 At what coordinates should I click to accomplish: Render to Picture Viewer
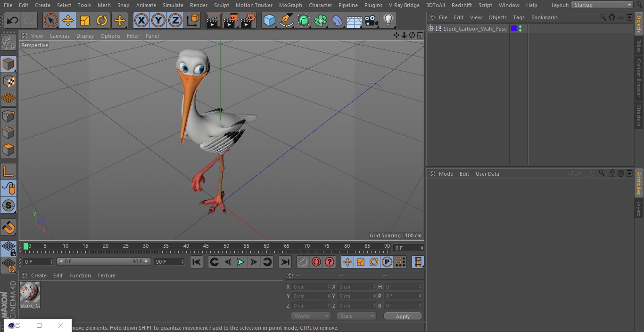[231, 20]
